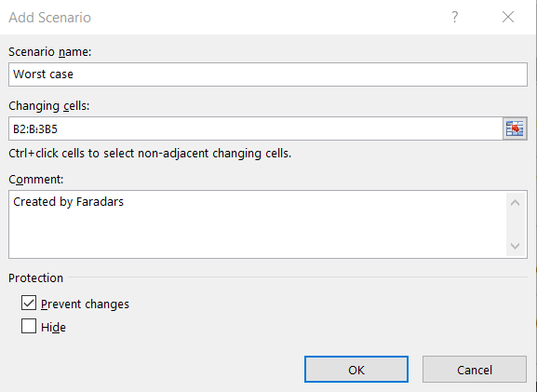Click the Hide label text

(x=53, y=327)
